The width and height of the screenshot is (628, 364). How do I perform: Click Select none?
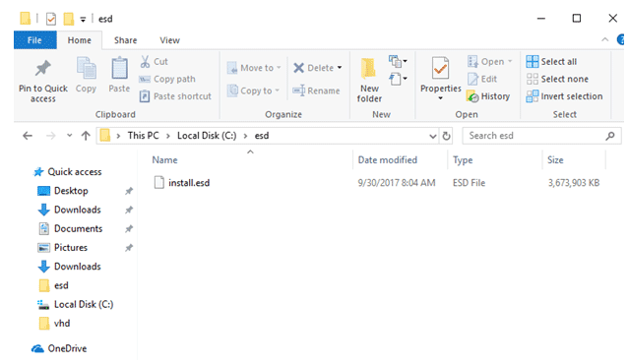[557, 79]
